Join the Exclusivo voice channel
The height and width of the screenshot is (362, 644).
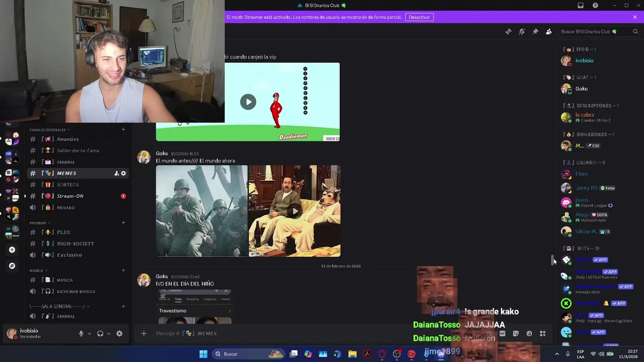click(77, 255)
